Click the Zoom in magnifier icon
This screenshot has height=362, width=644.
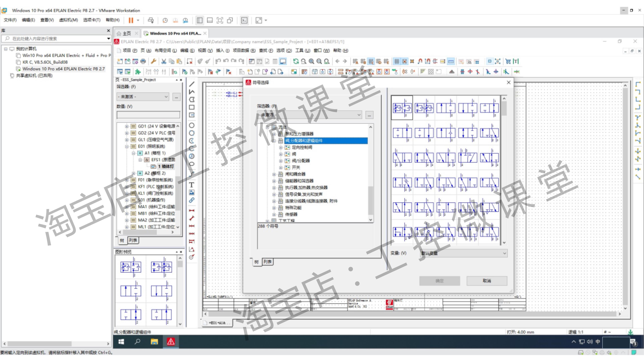312,61
